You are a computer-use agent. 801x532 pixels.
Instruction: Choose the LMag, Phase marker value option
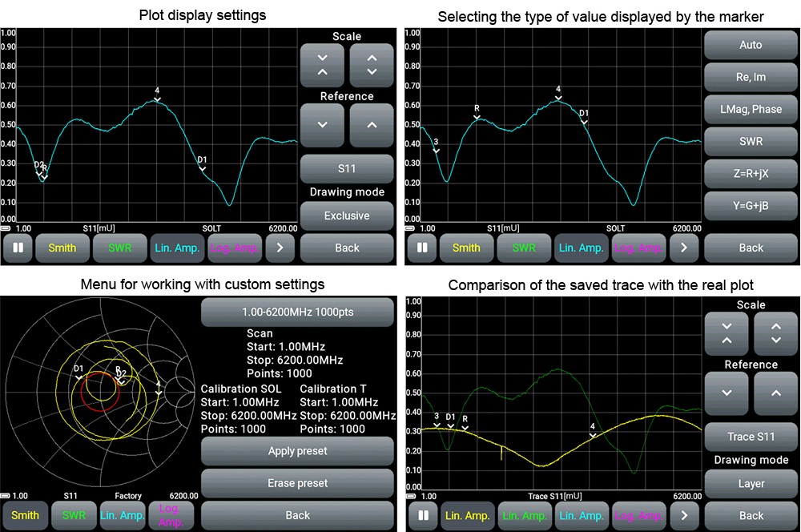click(751, 110)
